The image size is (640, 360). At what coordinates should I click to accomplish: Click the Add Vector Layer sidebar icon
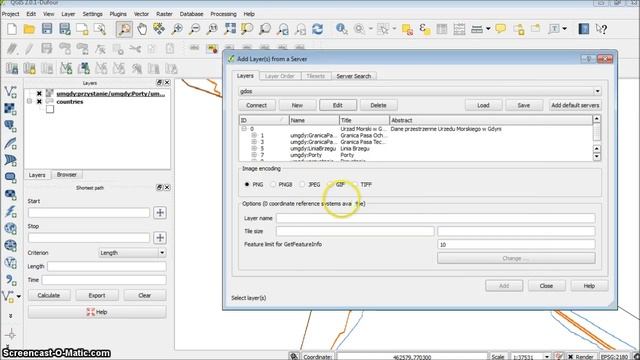pyautogui.click(x=10, y=91)
